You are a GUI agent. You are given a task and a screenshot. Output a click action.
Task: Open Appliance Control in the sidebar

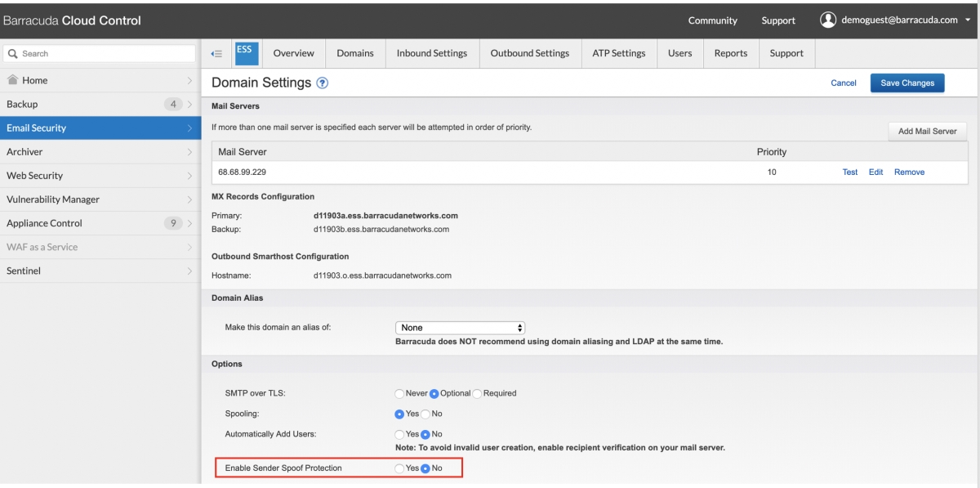point(98,222)
